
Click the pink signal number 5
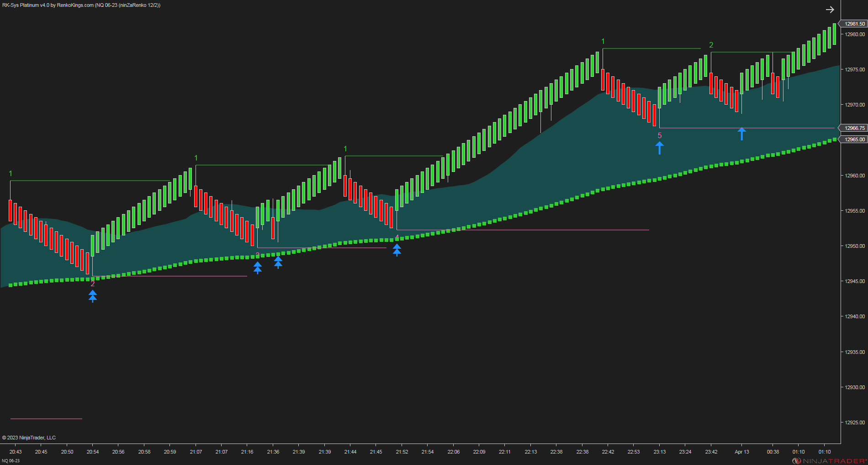coord(659,135)
